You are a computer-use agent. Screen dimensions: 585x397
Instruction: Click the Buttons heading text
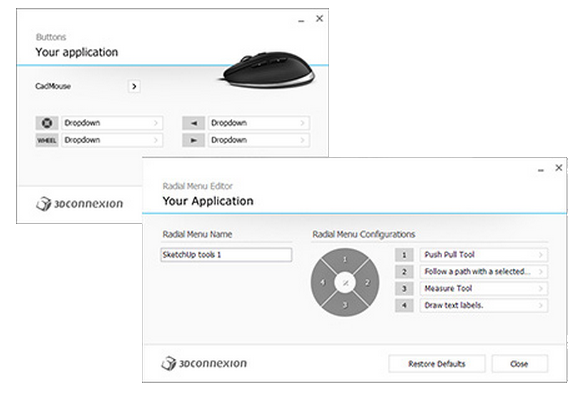pos(51,37)
